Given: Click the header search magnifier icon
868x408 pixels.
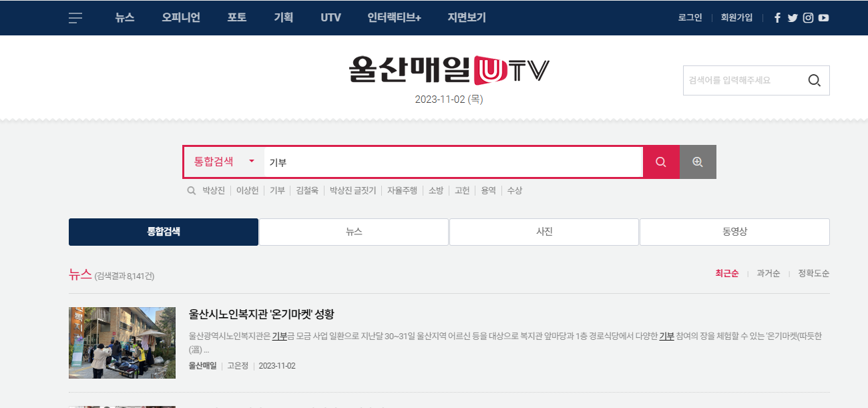Looking at the screenshot, I should pyautogui.click(x=814, y=80).
